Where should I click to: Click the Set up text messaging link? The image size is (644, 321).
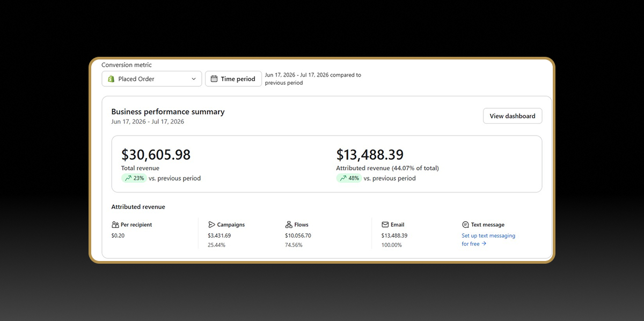pyautogui.click(x=488, y=240)
